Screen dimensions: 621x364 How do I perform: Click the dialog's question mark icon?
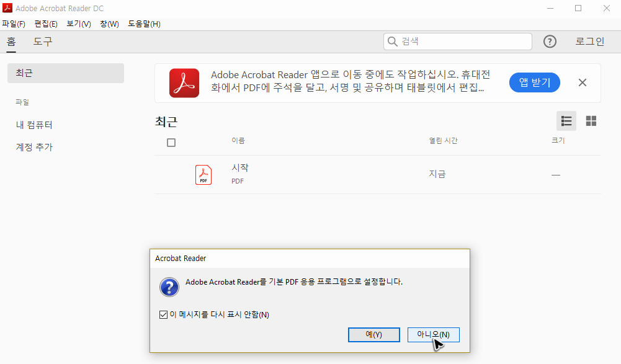pos(169,287)
